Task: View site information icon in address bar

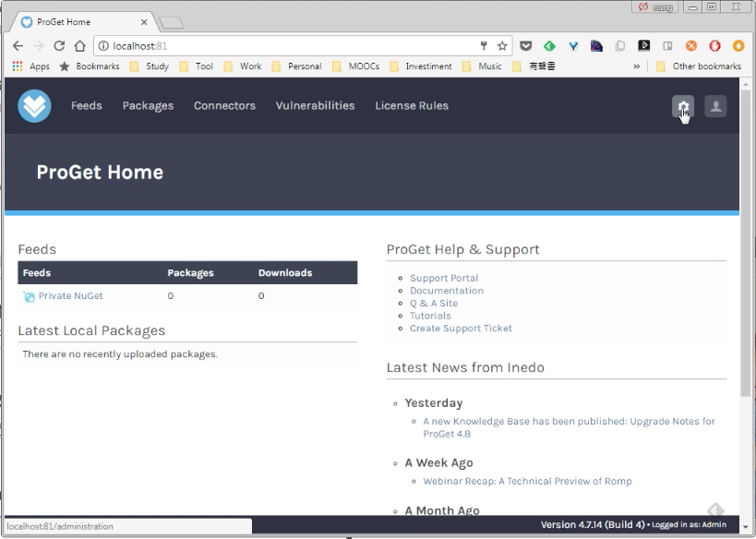Action: [103, 46]
